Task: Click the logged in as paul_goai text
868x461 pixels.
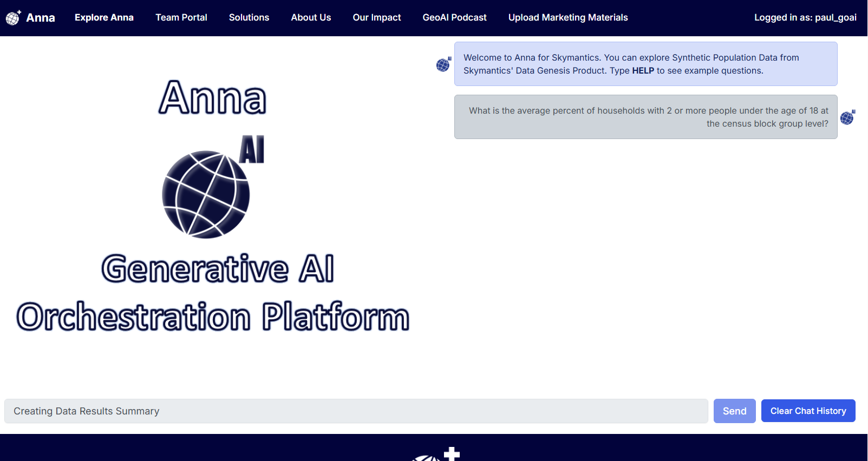Action: pos(805,17)
